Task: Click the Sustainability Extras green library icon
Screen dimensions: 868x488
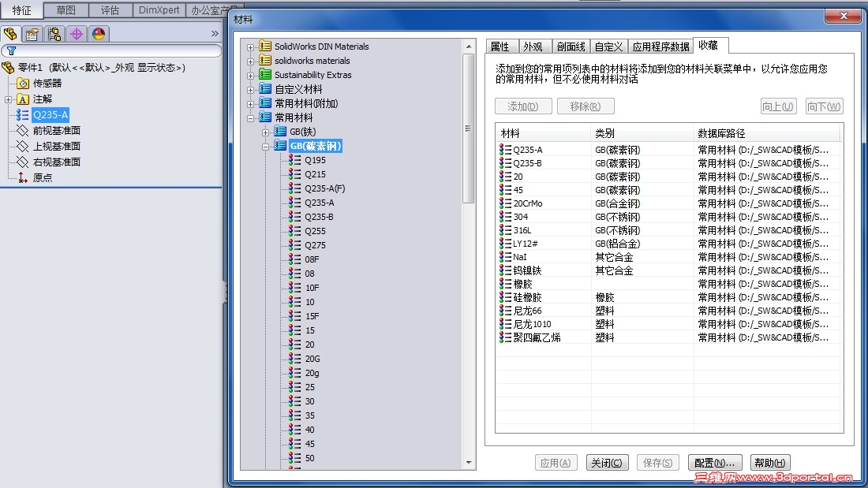Action: pyautogui.click(x=265, y=74)
